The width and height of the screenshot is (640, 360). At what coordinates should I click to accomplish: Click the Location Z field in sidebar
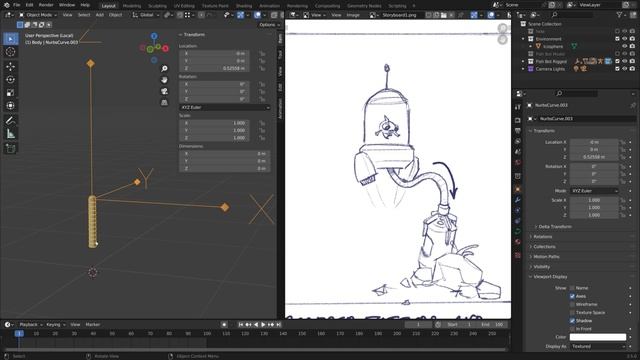coord(214,69)
